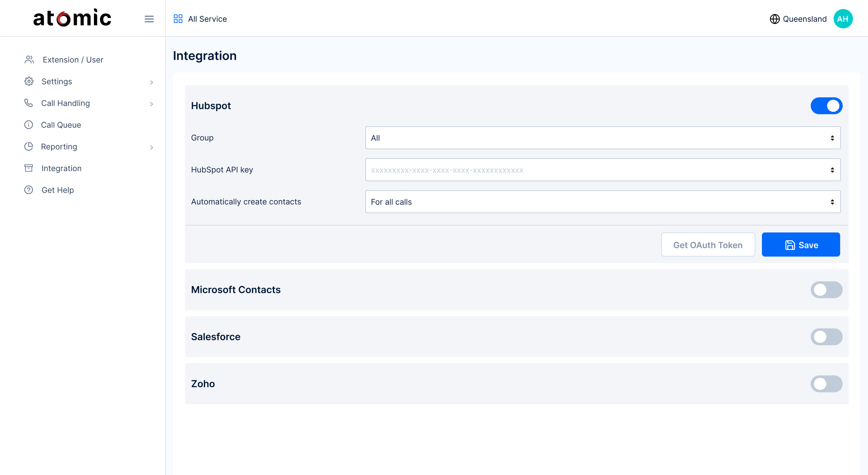
Task: Click the All Service grid icon
Action: [x=178, y=19]
